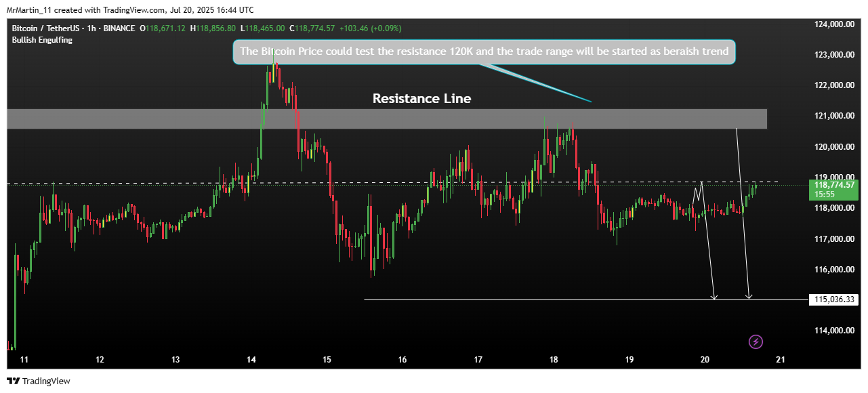Click date 14 on the time axis
The height and width of the screenshot is (393, 868).
point(251,360)
